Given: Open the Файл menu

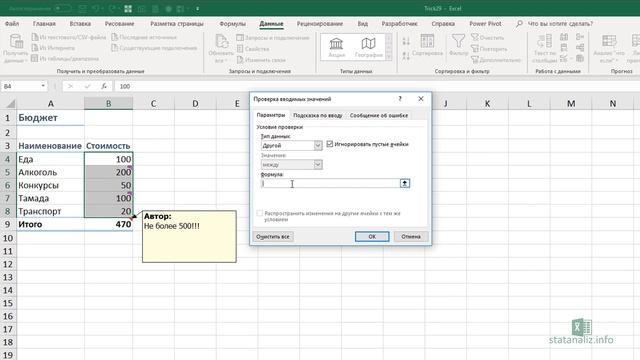Looking at the screenshot, I should click(x=12, y=24).
